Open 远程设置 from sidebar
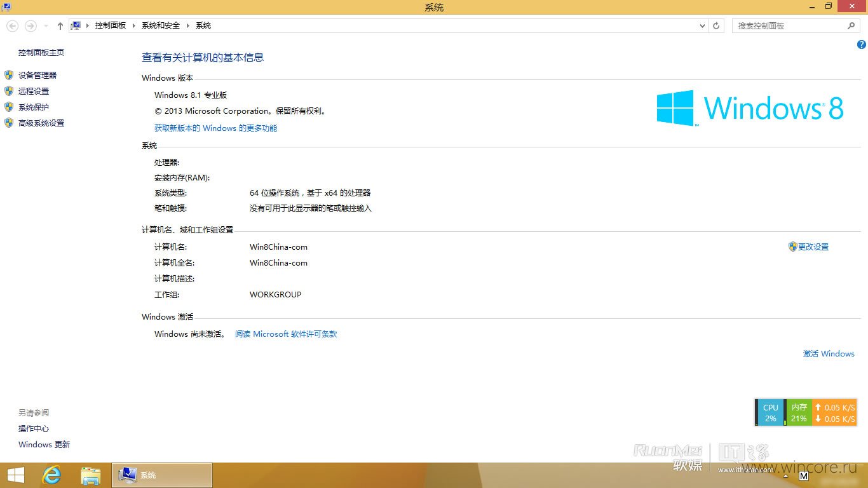Viewport: 868px width, 488px height. click(34, 91)
